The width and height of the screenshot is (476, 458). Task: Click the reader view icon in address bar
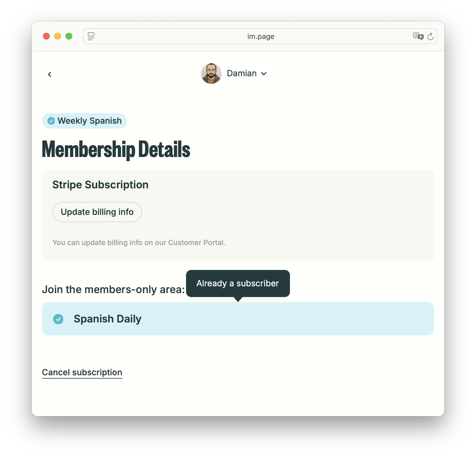coord(91,36)
